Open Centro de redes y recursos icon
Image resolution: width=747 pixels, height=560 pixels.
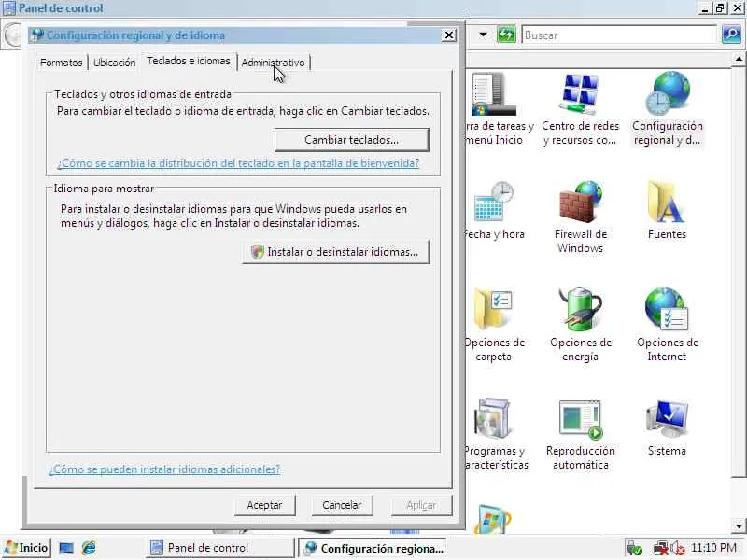580,109
